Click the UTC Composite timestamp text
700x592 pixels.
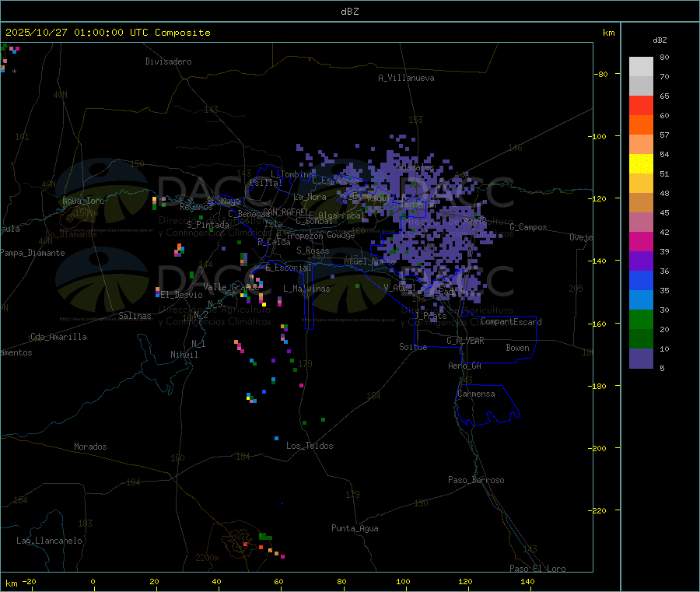click(x=108, y=33)
